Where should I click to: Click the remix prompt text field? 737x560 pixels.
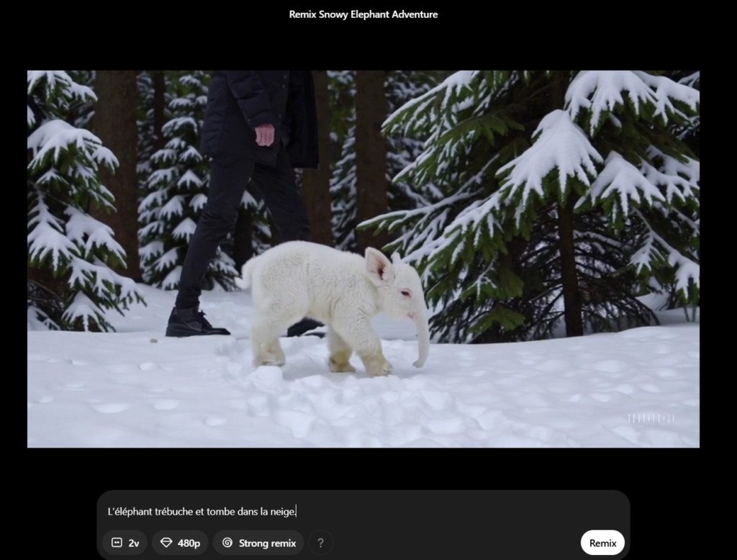pyautogui.click(x=363, y=511)
